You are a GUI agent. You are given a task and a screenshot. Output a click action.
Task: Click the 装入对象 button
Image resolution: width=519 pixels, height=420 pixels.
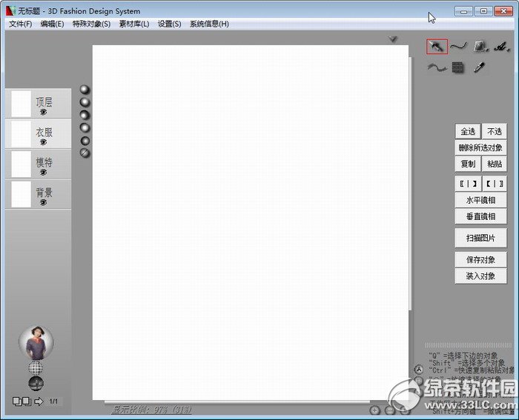(x=480, y=276)
